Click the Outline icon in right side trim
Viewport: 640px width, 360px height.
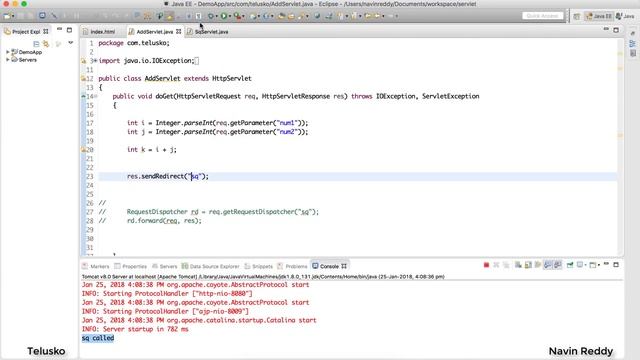coord(633,44)
